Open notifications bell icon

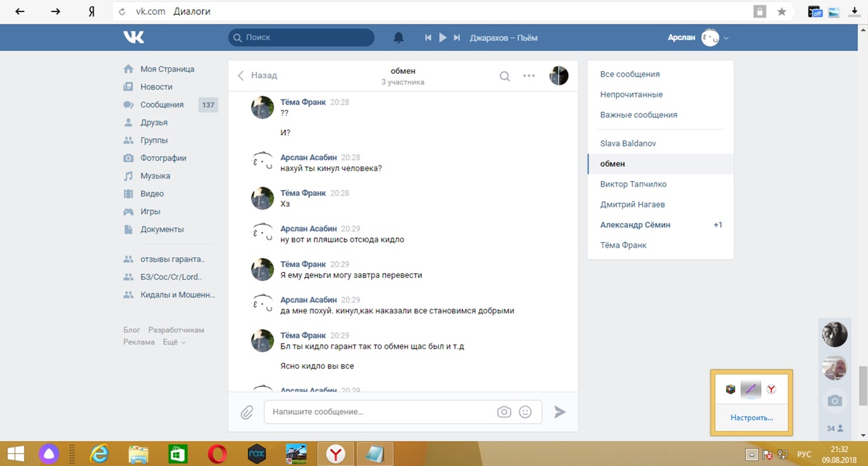399,38
